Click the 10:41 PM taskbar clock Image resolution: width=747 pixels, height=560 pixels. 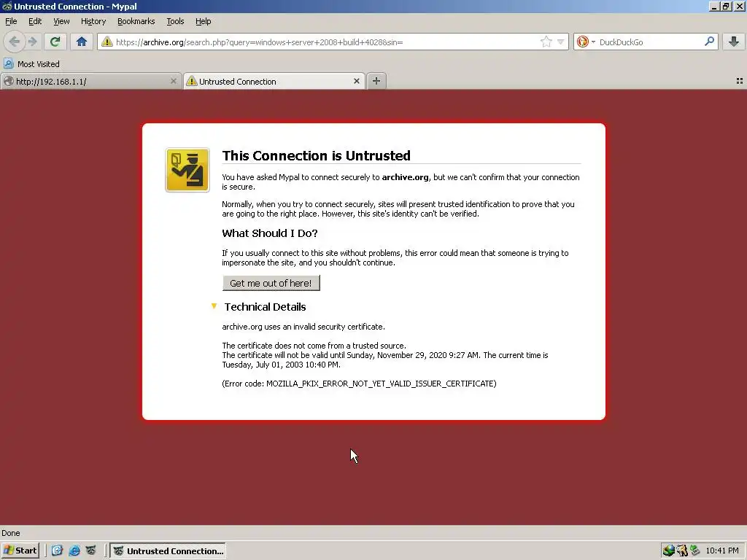(722, 551)
